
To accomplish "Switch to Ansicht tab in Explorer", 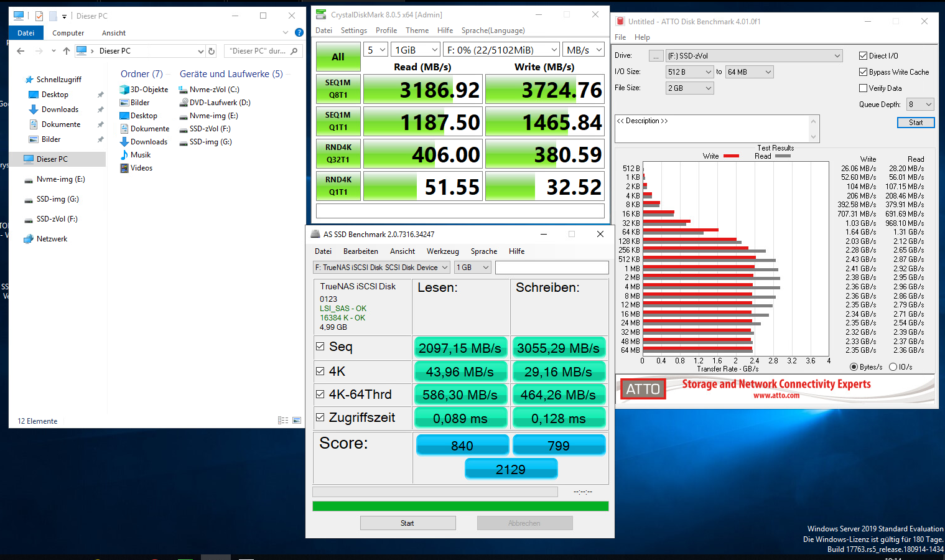I will pyautogui.click(x=114, y=33).
